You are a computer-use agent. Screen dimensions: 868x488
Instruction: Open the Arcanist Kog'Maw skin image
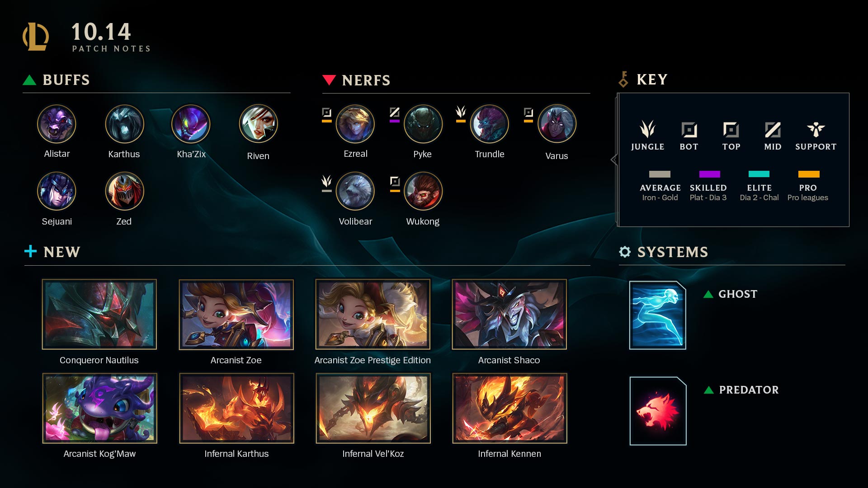(99, 408)
